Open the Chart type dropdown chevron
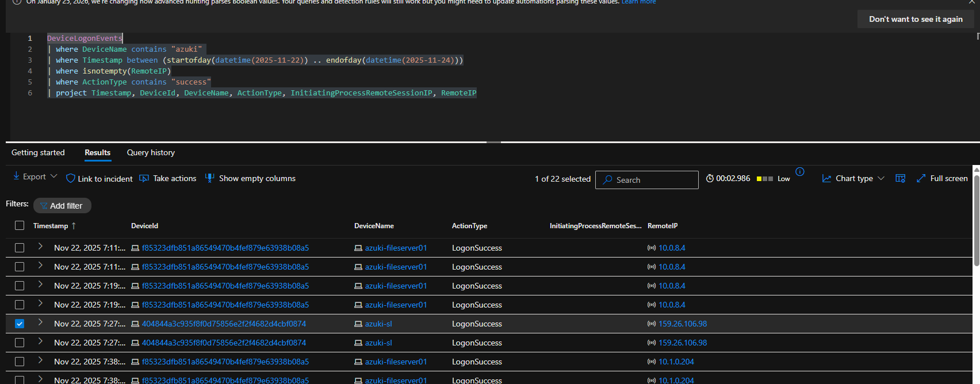The height and width of the screenshot is (384, 980). click(x=881, y=179)
